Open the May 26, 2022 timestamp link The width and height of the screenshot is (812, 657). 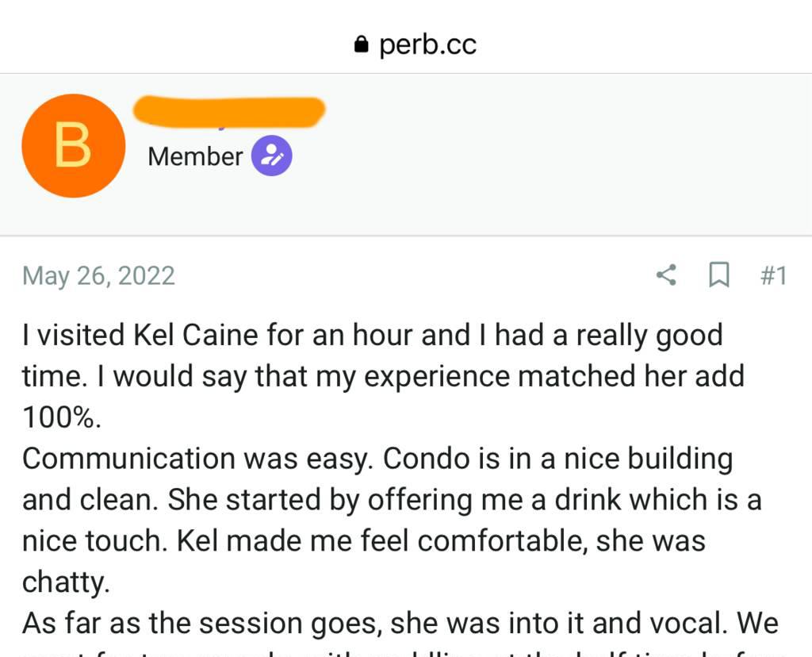tap(98, 275)
